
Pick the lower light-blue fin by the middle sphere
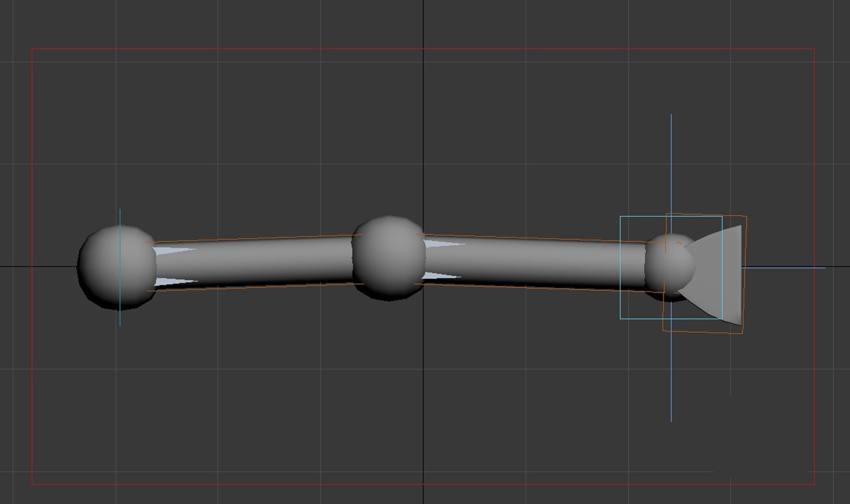(441, 276)
